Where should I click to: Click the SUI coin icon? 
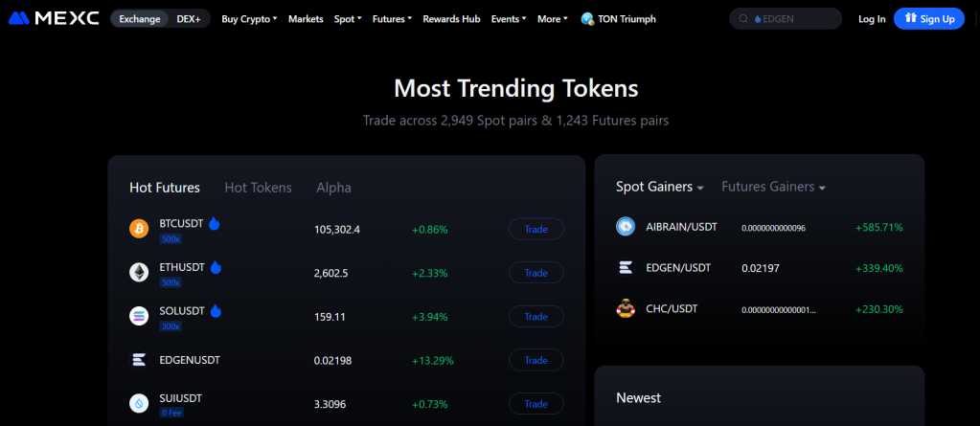click(x=139, y=403)
